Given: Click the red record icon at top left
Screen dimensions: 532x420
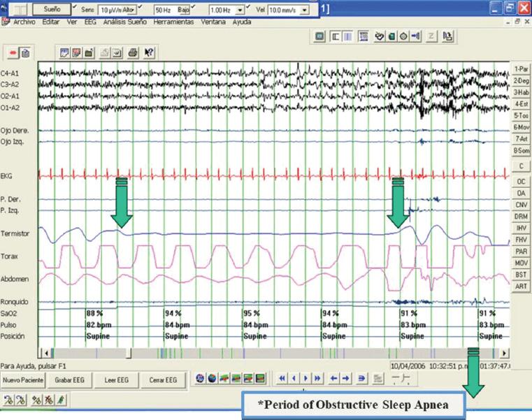Looking at the screenshot, I should click(13, 53).
